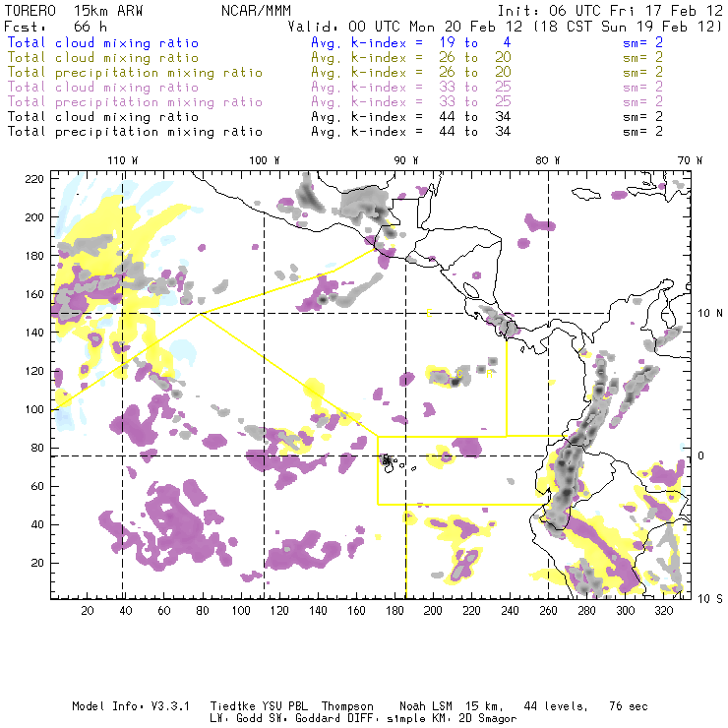Click the '110 W' longitude label
The width and height of the screenshot is (728, 728).
(123, 160)
